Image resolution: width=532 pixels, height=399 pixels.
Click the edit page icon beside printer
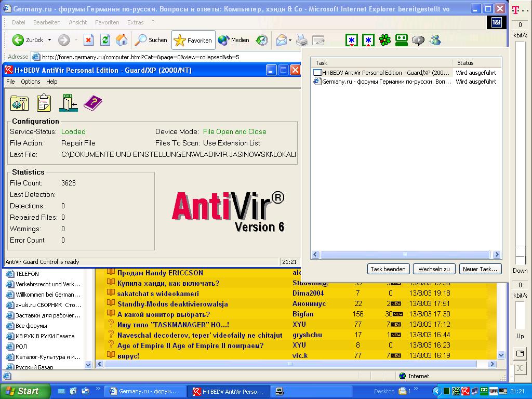318,41
